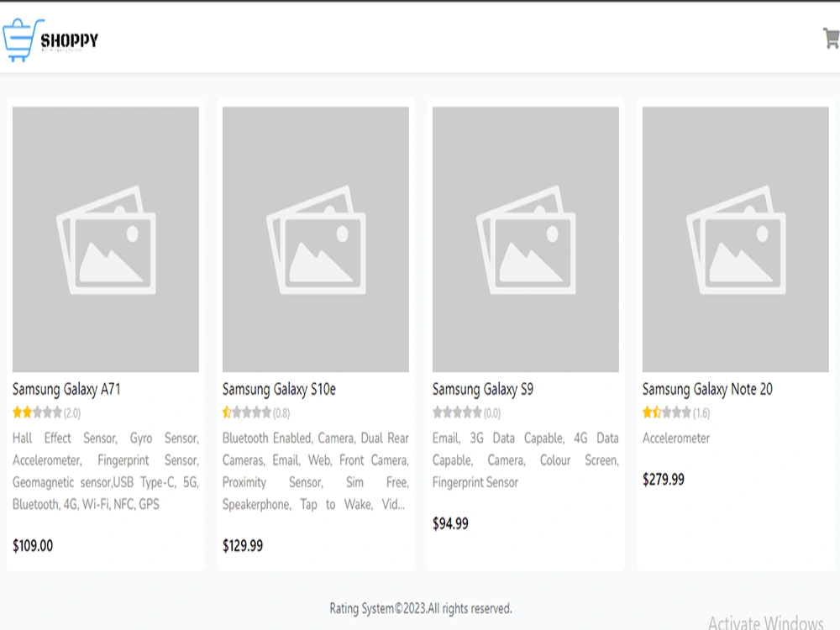Screen dimensions: 840x630
Task: Open the Samsung Galaxy S9 product image
Action: click(526, 239)
